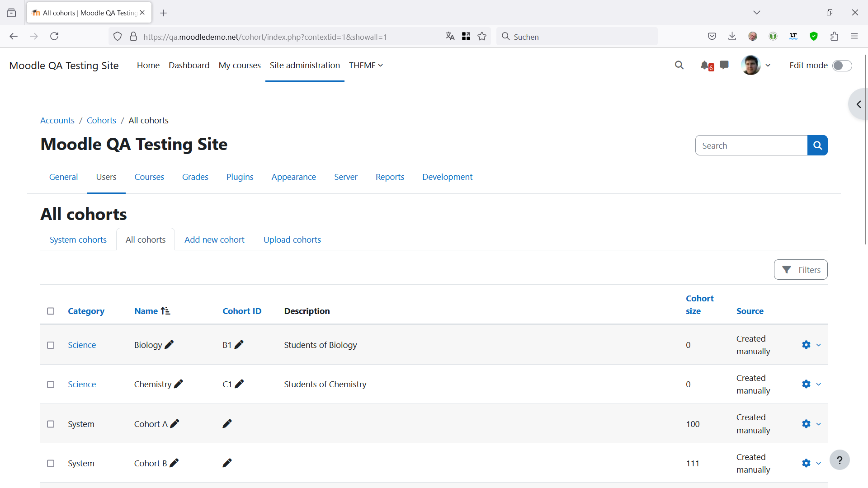868x488 pixels.
Task: Open the browser extensions puzzle icon
Action: click(x=835, y=36)
